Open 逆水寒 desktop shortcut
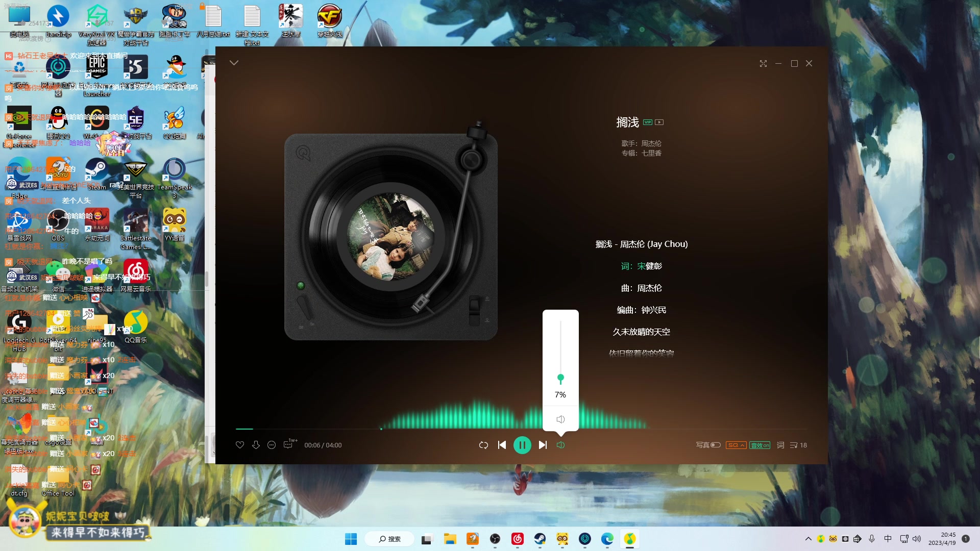980x551 pixels. [291, 20]
